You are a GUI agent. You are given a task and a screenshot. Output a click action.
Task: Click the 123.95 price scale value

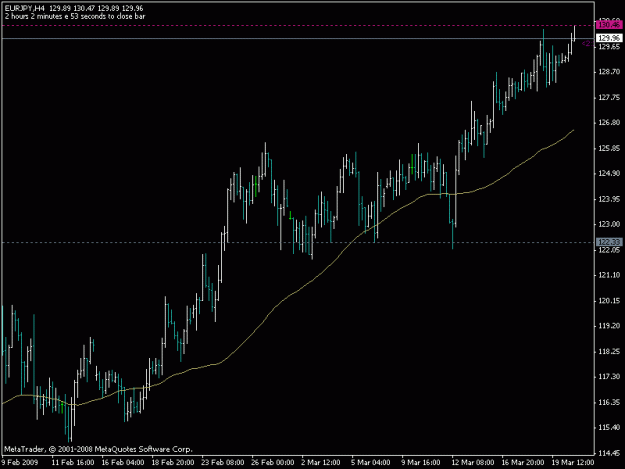609,199
